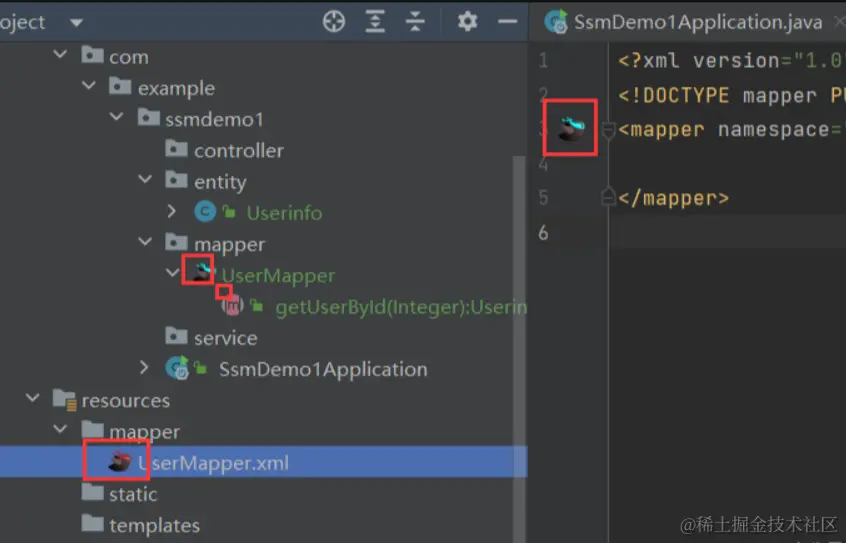Click the Userinfo visibility lock icon
846x543 pixels.
coord(229,212)
